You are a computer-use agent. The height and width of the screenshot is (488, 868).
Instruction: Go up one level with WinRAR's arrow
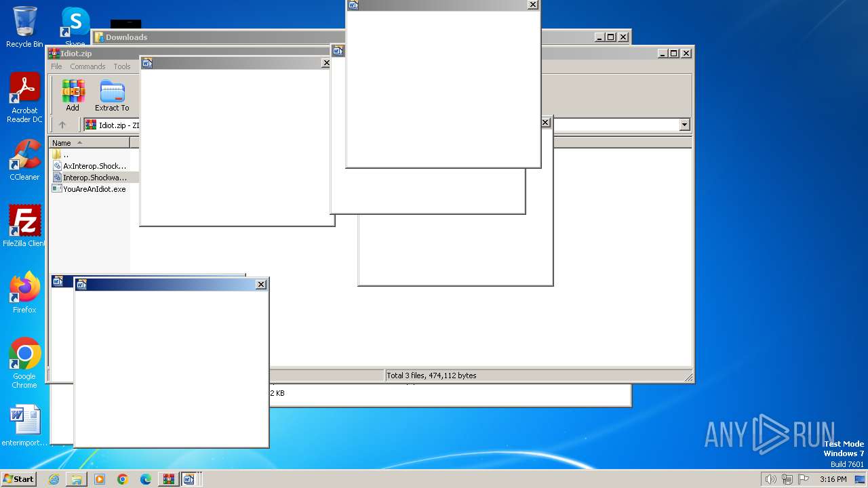[62, 125]
